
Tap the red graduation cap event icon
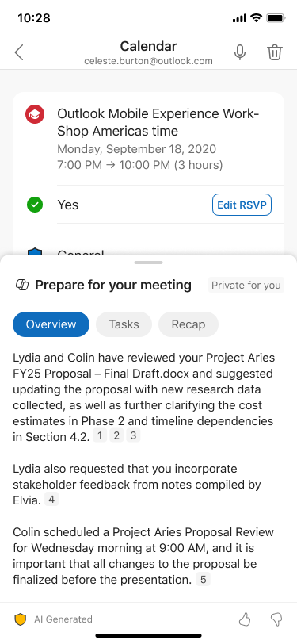pos(35,114)
